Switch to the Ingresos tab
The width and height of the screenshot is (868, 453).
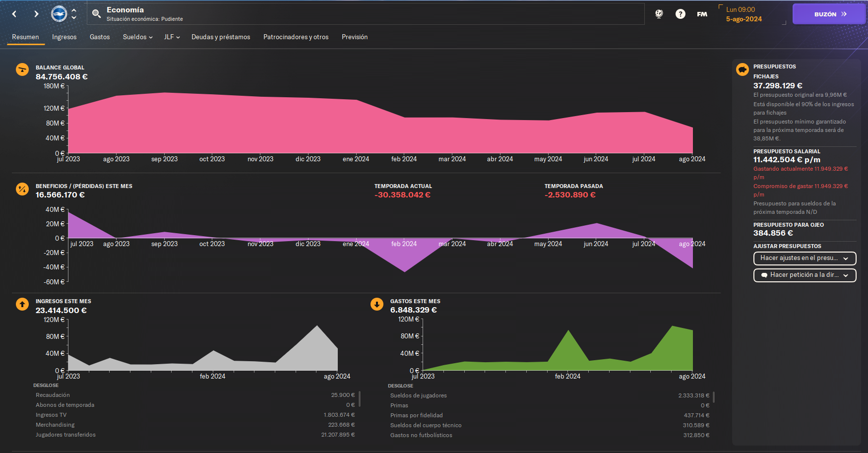click(64, 37)
